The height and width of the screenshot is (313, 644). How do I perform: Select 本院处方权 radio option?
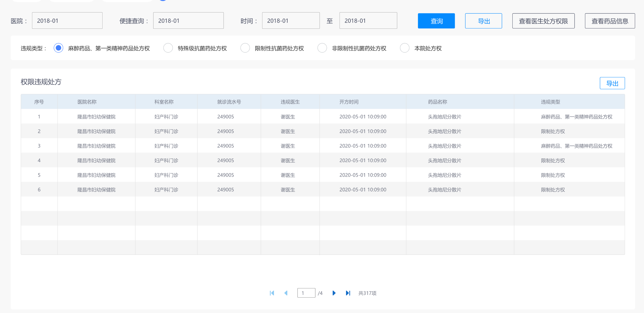(x=405, y=48)
